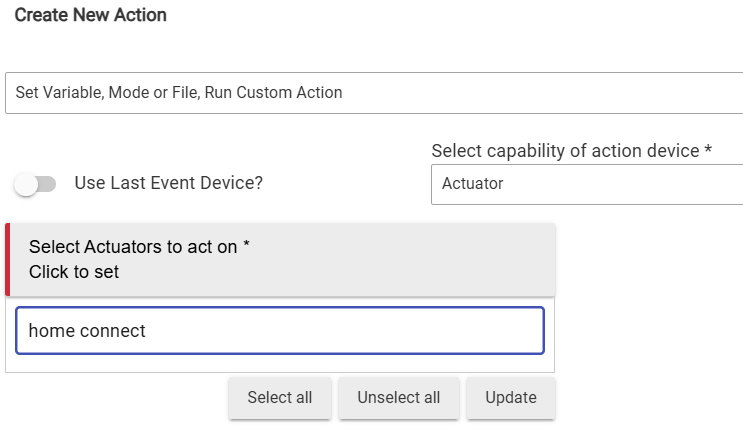The width and height of the screenshot is (743, 444).
Task: Expand the Actuator capability dropdown
Action: 586,184
